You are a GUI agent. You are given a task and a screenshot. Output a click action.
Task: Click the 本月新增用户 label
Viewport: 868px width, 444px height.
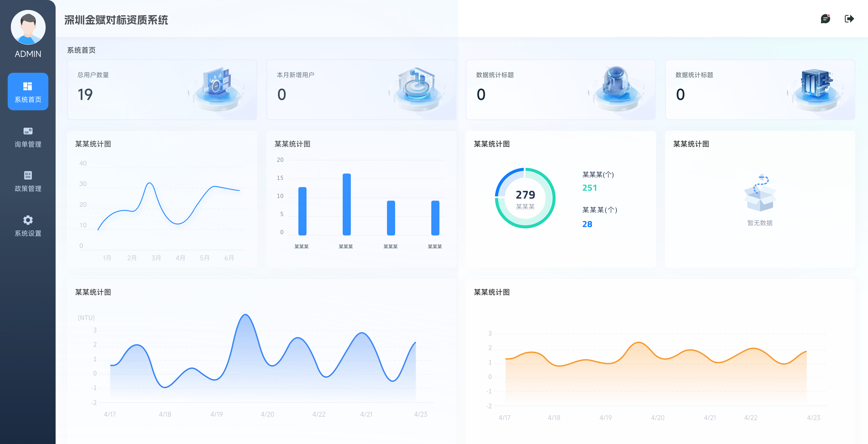(295, 75)
